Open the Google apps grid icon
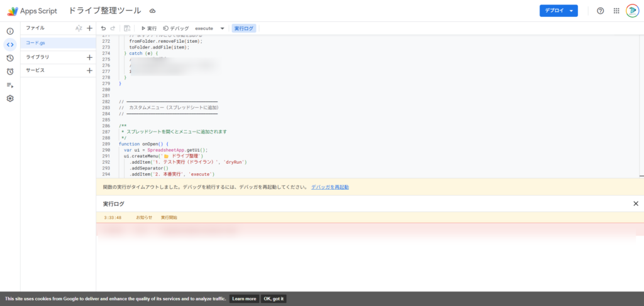Image resolution: width=644 pixels, height=306 pixels. click(x=616, y=11)
